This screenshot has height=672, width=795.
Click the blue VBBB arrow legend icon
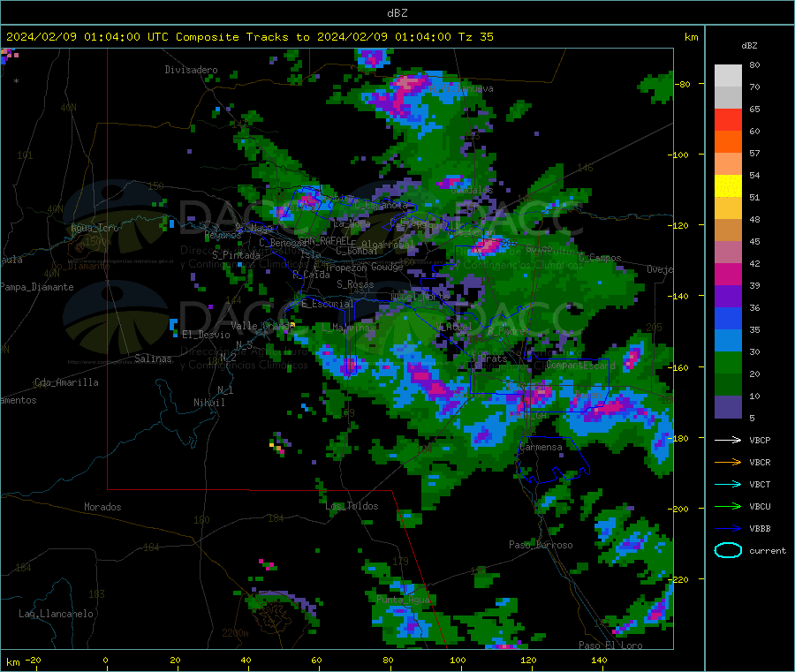point(728,528)
